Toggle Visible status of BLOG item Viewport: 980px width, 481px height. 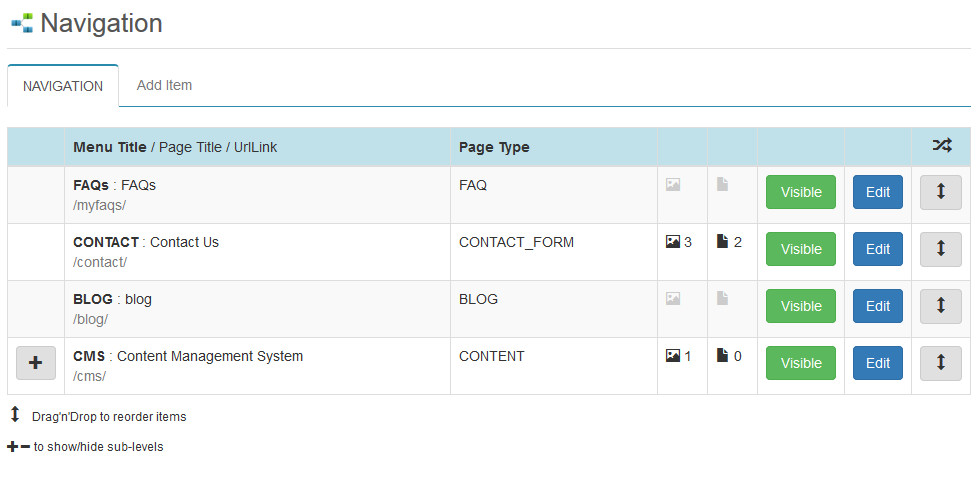801,306
